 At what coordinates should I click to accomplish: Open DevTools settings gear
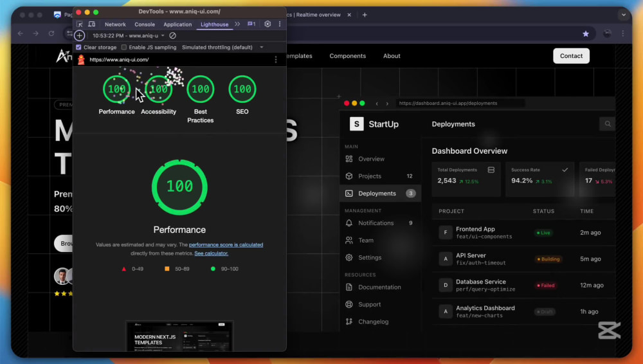pyautogui.click(x=267, y=24)
